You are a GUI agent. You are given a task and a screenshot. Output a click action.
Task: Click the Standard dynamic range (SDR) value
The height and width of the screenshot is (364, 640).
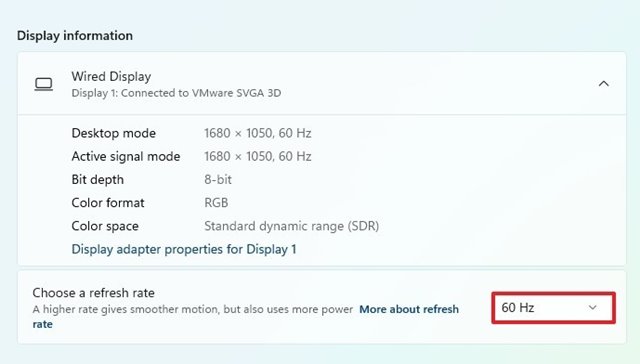[x=291, y=226]
